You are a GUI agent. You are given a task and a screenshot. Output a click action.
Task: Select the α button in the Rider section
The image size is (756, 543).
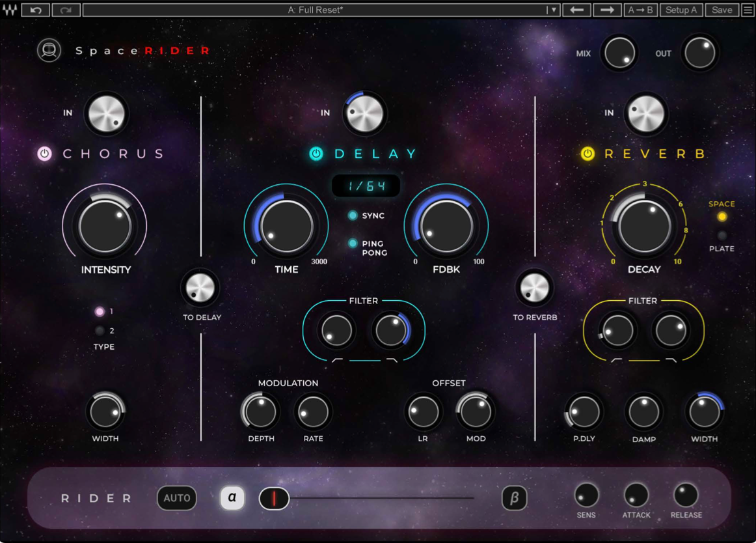[232, 498]
